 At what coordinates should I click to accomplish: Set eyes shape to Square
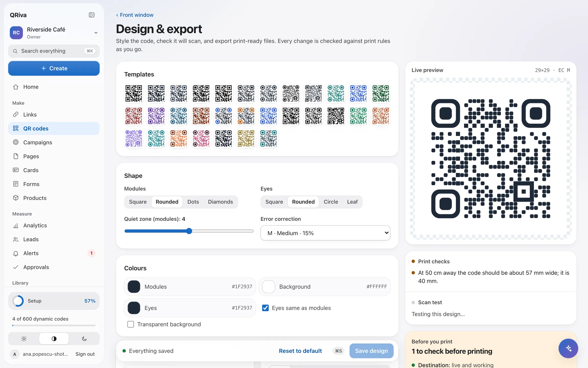click(x=274, y=202)
